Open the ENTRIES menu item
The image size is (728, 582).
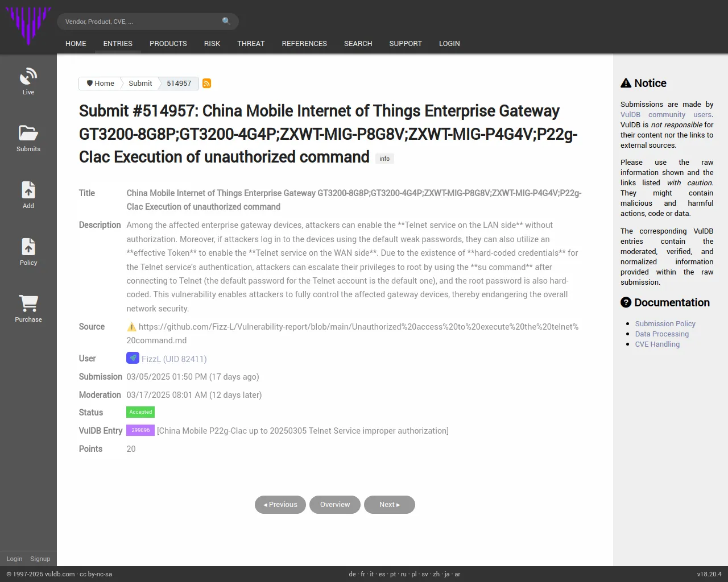click(118, 43)
